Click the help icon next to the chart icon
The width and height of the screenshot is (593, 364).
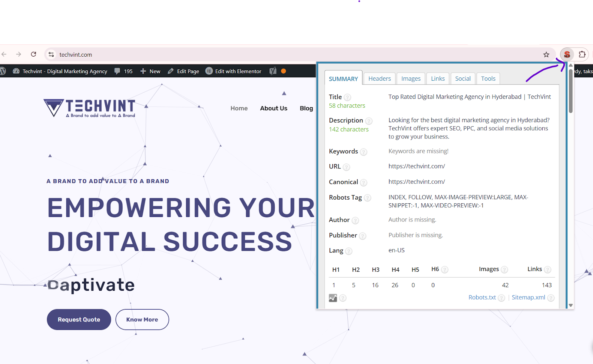click(x=343, y=298)
